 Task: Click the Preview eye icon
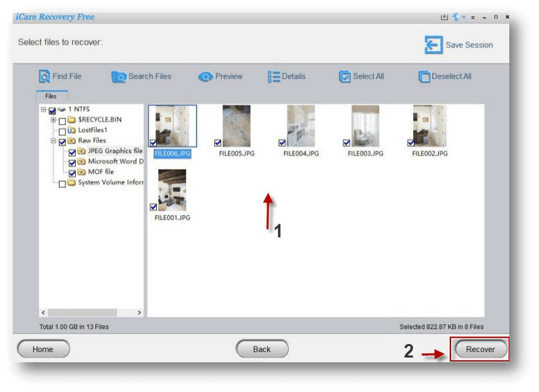point(206,76)
